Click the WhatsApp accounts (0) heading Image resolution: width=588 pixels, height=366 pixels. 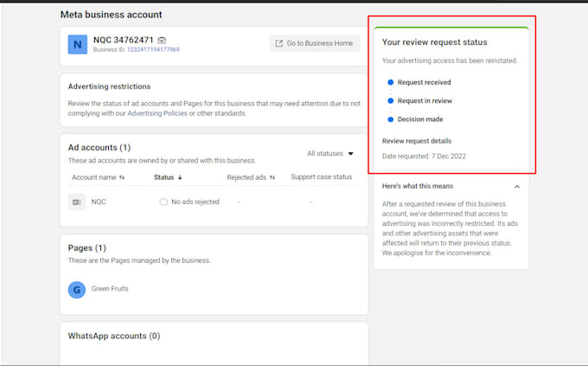click(114, 336)
